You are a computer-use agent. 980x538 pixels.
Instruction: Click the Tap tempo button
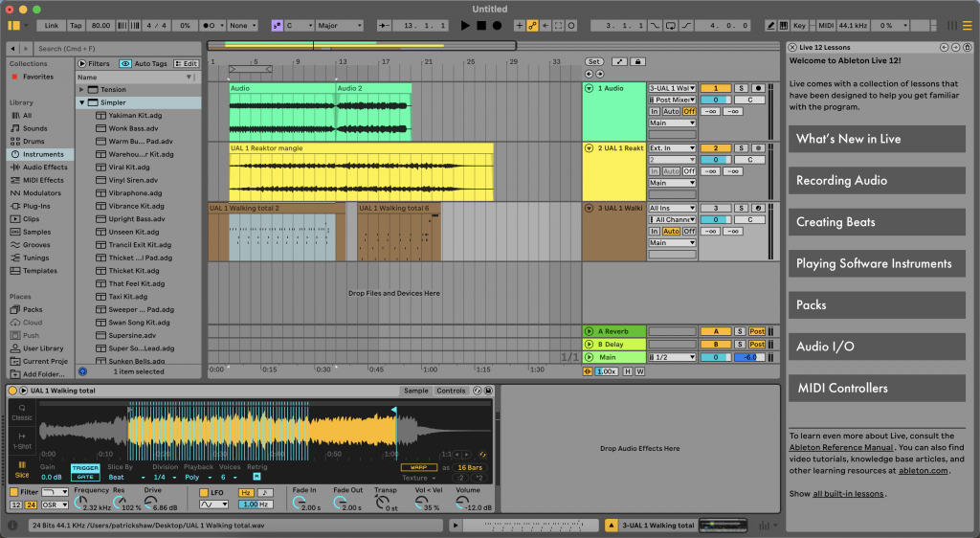tap(76, 26)
